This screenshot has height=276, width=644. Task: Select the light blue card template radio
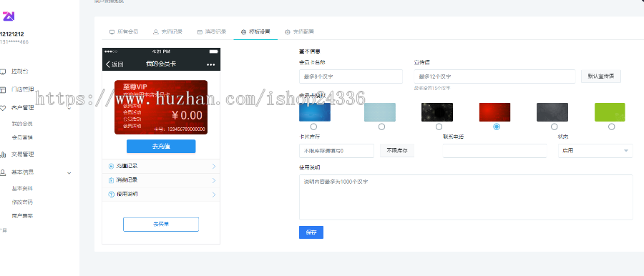(x=381, y=127)
